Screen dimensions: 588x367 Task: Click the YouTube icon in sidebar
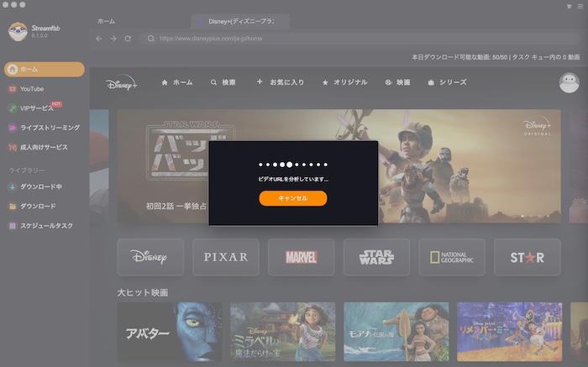click(x=13, y=89)
